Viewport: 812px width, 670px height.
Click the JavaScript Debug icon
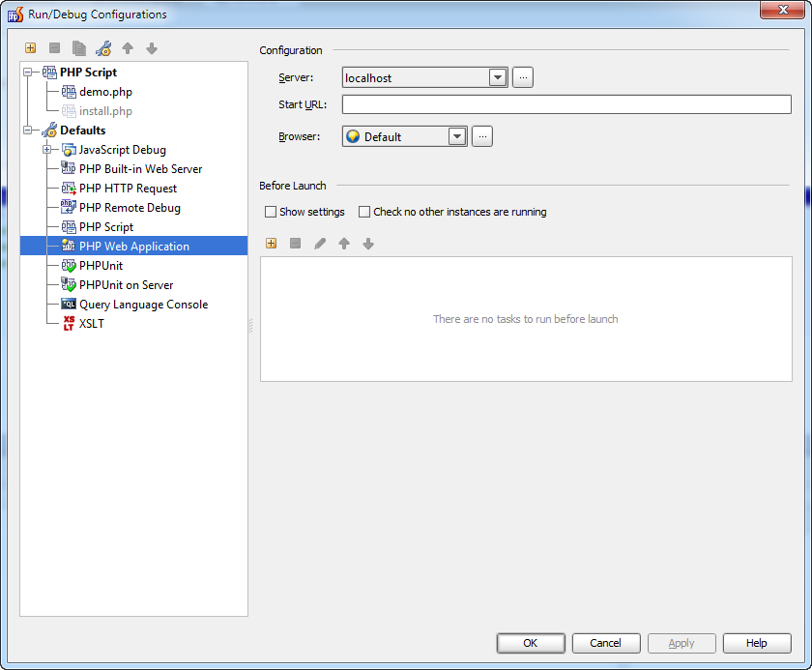69,150
